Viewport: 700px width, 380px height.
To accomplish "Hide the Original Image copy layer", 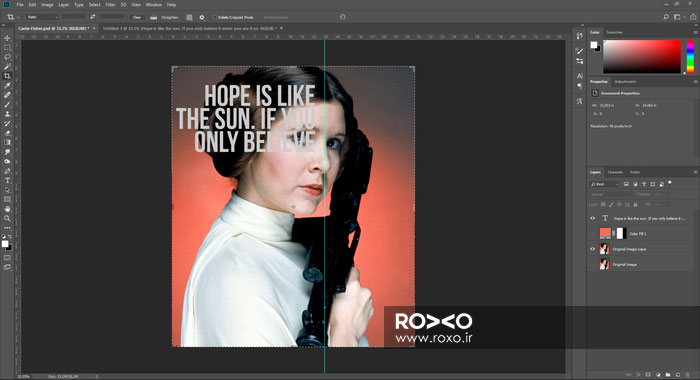I will pos(592,249).
